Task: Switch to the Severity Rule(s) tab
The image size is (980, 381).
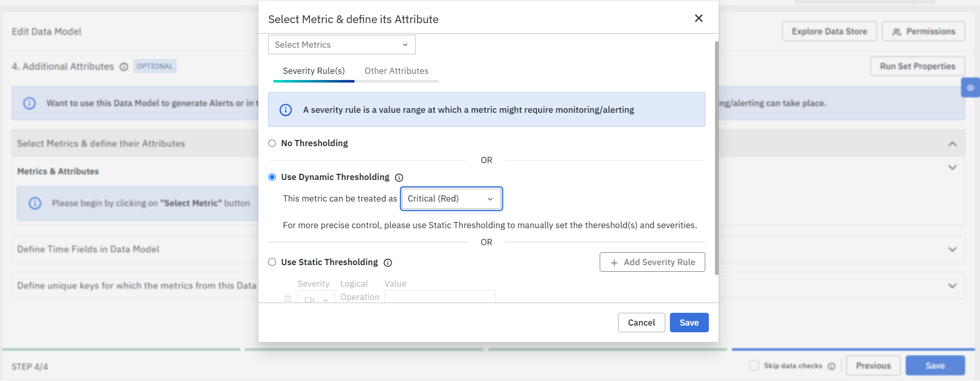Action: [x=314, y=71]
